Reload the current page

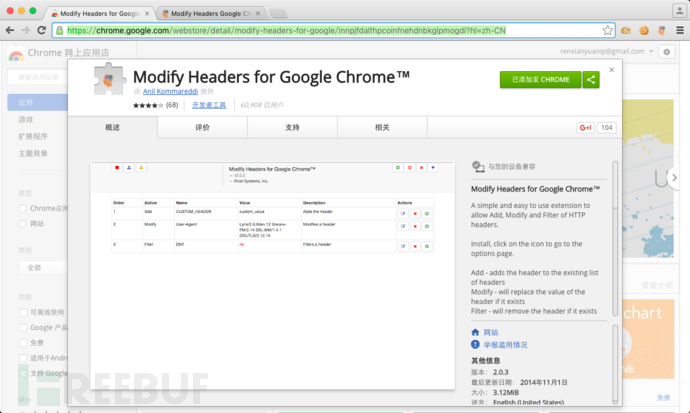41,30
